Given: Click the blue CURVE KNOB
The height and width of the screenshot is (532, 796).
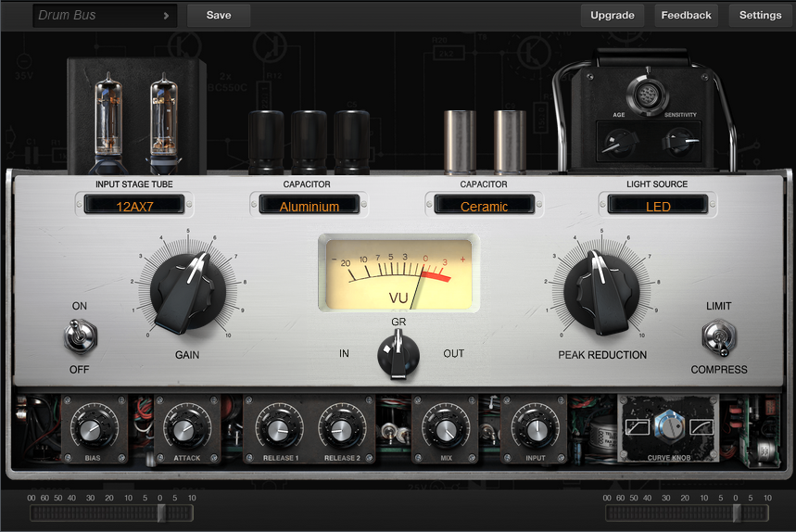Looking at the screenshot, I should (669, 425).
